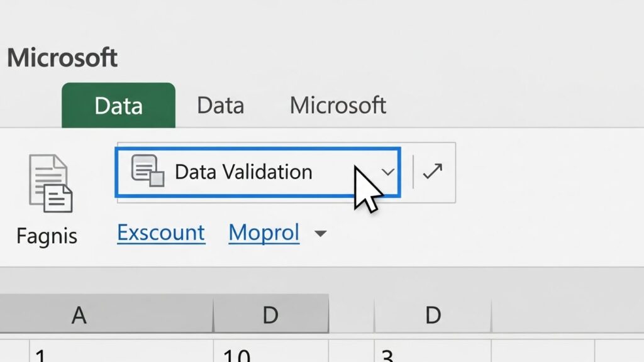Expand the arrow next to Moprol
The height and width of the screenshot is (362, 644).
320,234
